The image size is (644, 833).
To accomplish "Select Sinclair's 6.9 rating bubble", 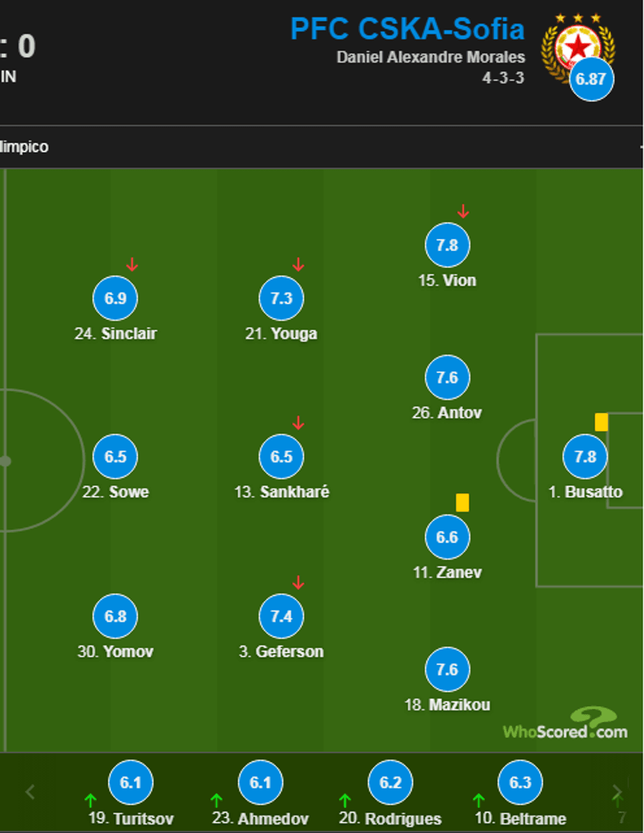I will click(115, 298).
